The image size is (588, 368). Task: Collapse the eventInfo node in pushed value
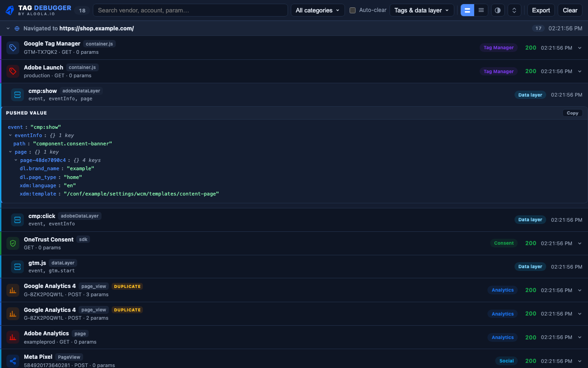coord(11,135)
